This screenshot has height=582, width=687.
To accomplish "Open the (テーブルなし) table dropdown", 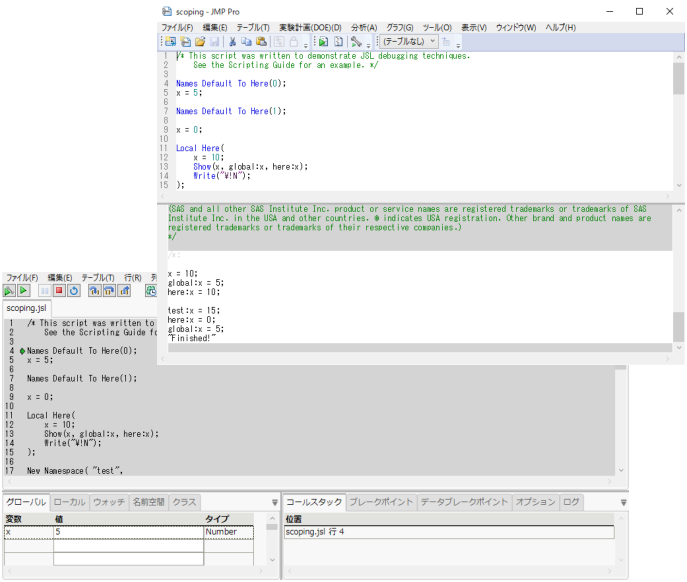I will tap(409, 42).
